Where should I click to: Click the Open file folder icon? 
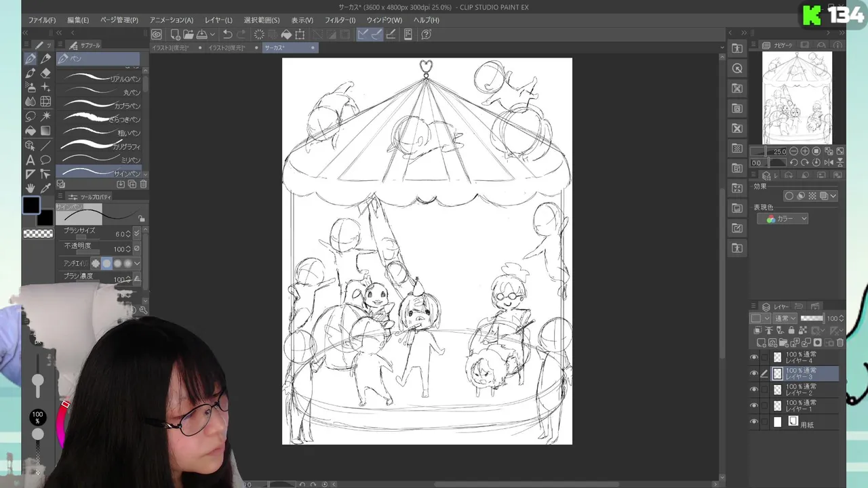tap(188, 35)
